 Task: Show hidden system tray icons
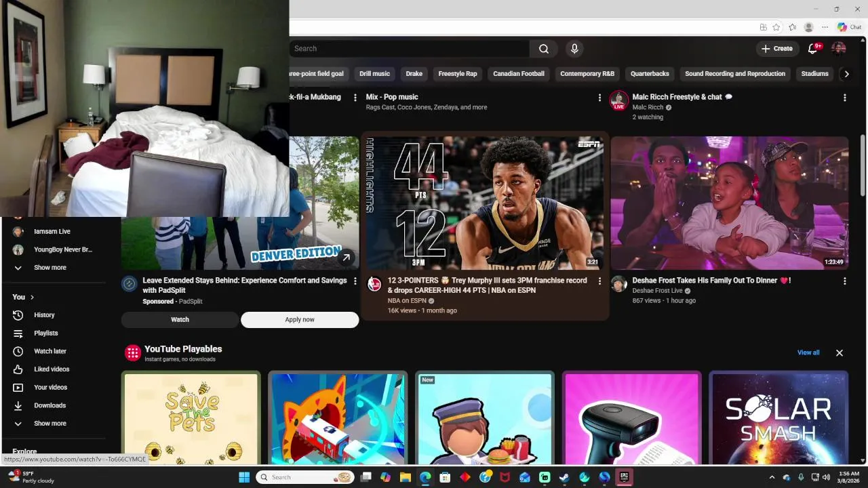pos(772,477)
